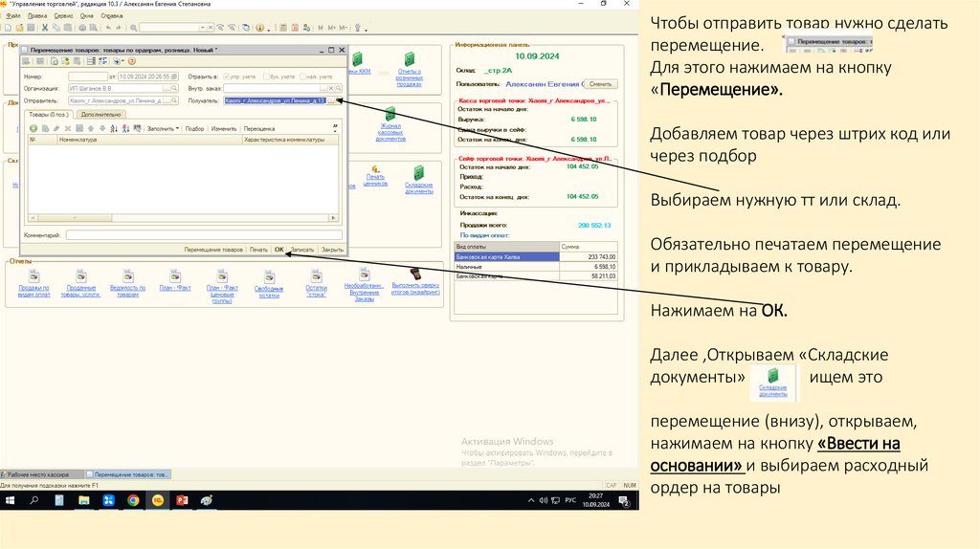980x549 pixels.
Task: Open the Сервис menu
Action: [x=63, y=16]
